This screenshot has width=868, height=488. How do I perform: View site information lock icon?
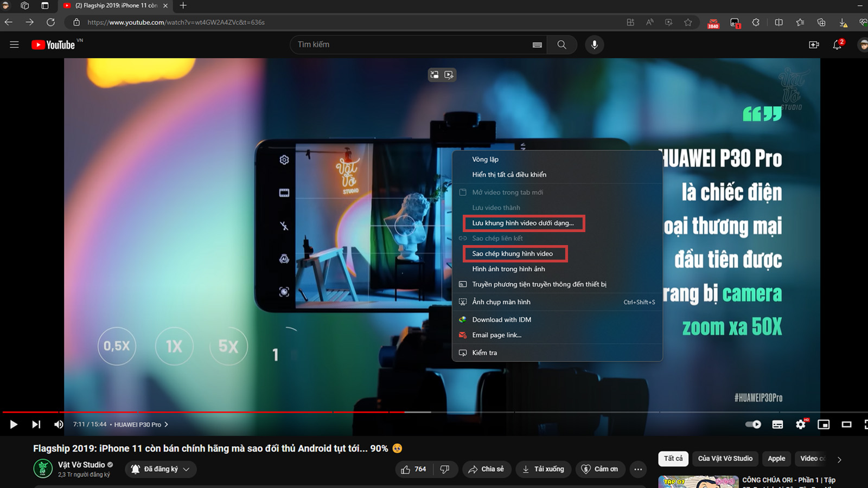[76, 22]
